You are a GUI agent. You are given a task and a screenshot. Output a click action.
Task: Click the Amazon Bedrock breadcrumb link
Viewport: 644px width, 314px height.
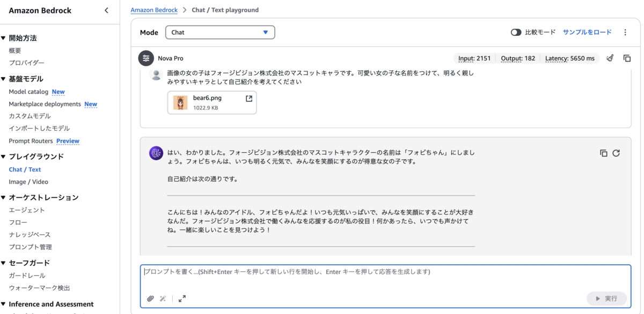click(x=153, y=10)
